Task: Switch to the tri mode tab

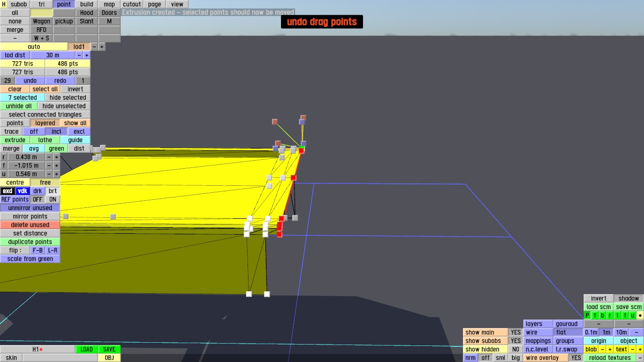Action: 41,4
